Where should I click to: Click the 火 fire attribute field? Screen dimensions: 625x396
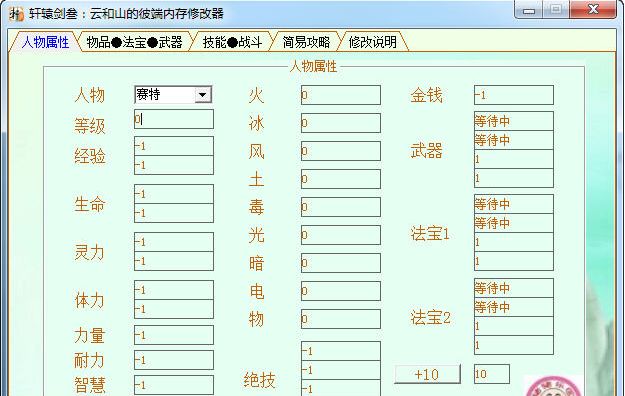pos(341,95)
